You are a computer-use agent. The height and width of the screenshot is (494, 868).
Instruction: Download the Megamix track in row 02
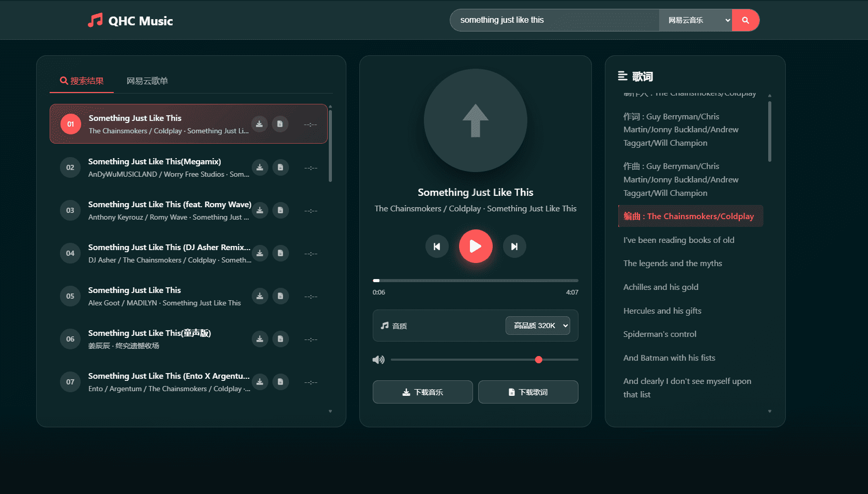[260, 167]
